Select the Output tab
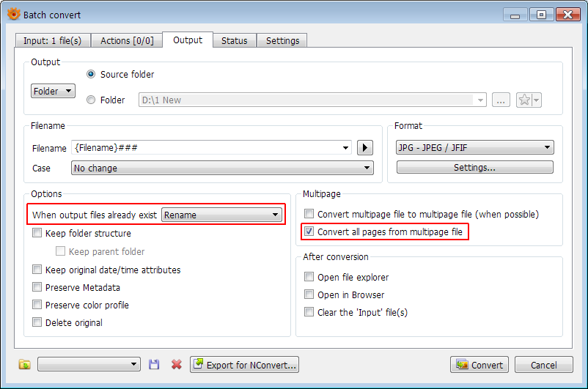 188,40
